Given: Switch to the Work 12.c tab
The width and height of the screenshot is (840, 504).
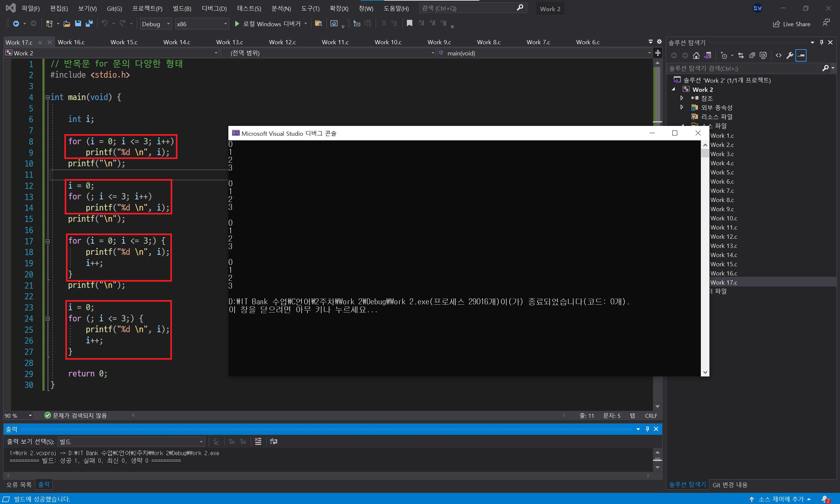Looking at the screenshot, I should [282, 42].
